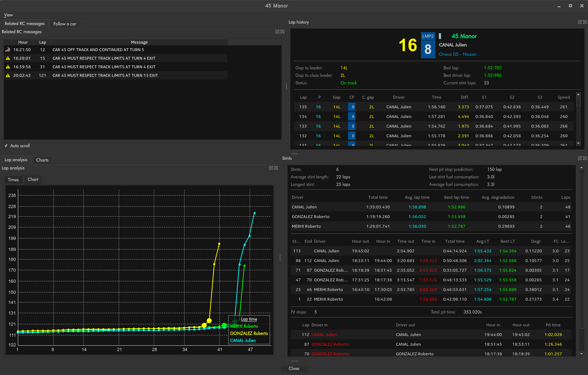Close the Stints panel
Screen dimensions: 588x375
tap(585, 158)
